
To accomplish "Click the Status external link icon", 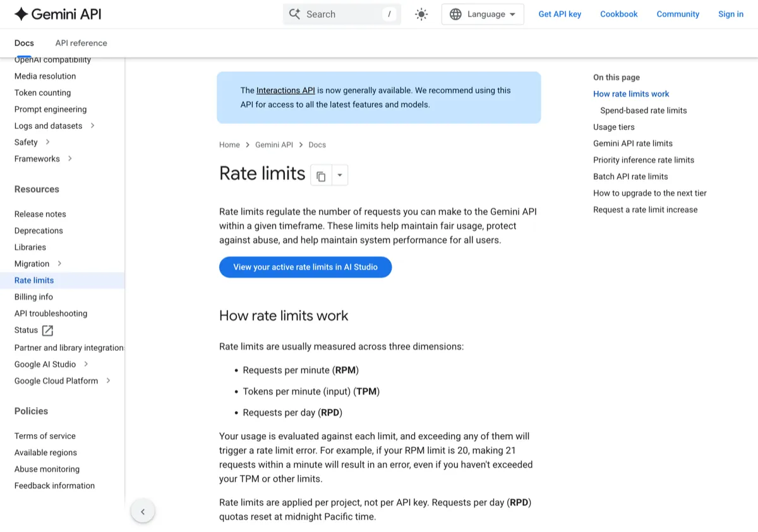I will [x=47, y=330].
